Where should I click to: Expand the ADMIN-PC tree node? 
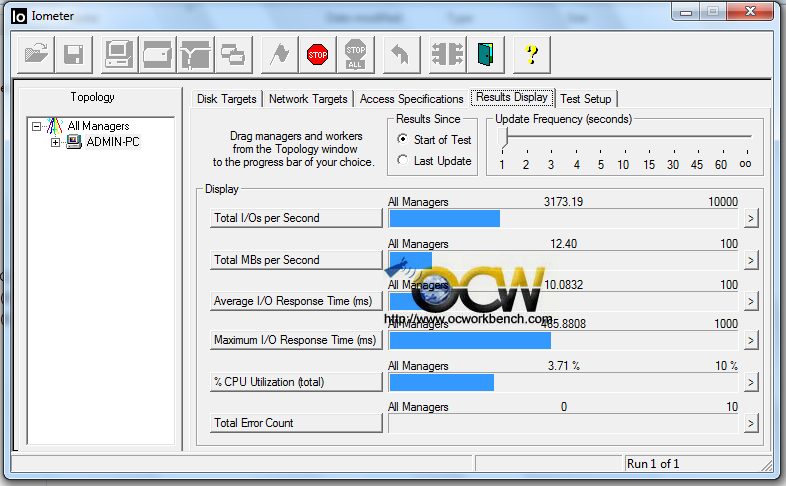coord(55,142)
